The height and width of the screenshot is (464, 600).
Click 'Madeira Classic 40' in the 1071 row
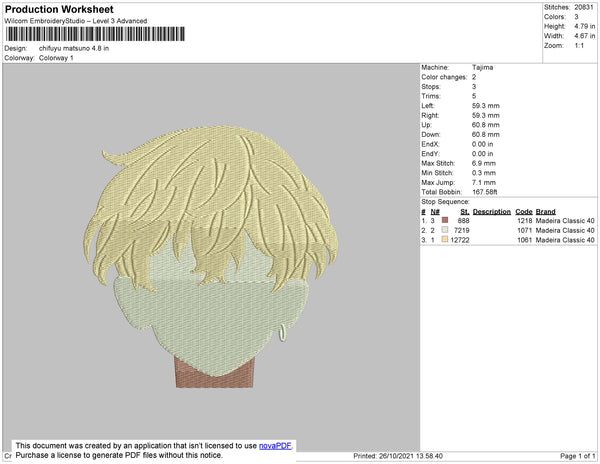(x=565, y=230)
